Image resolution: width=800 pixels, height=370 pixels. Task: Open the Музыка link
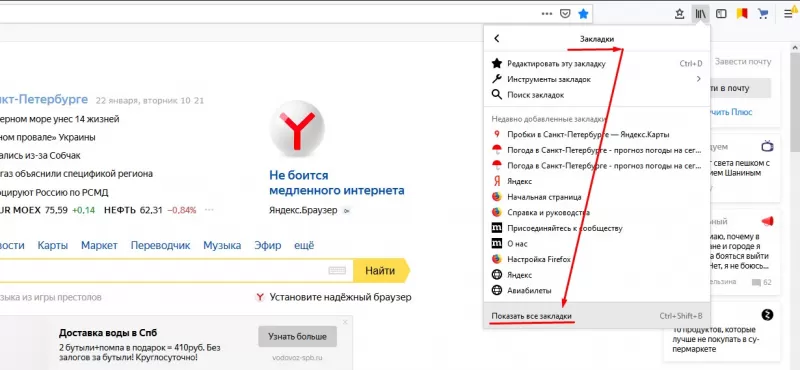pyautogui.click(x=222, y=245)
